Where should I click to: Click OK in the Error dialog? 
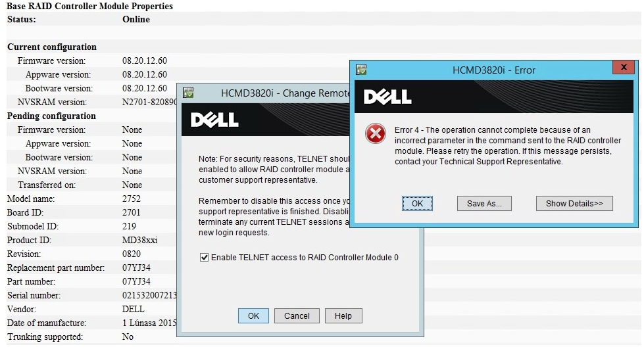point(417,203)
